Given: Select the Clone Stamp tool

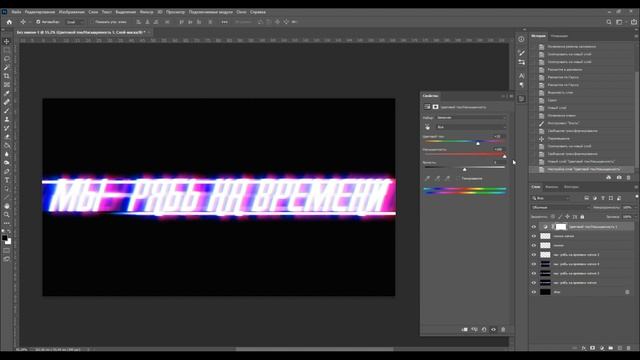Looking at the screenshot, I should coord(7,119).
